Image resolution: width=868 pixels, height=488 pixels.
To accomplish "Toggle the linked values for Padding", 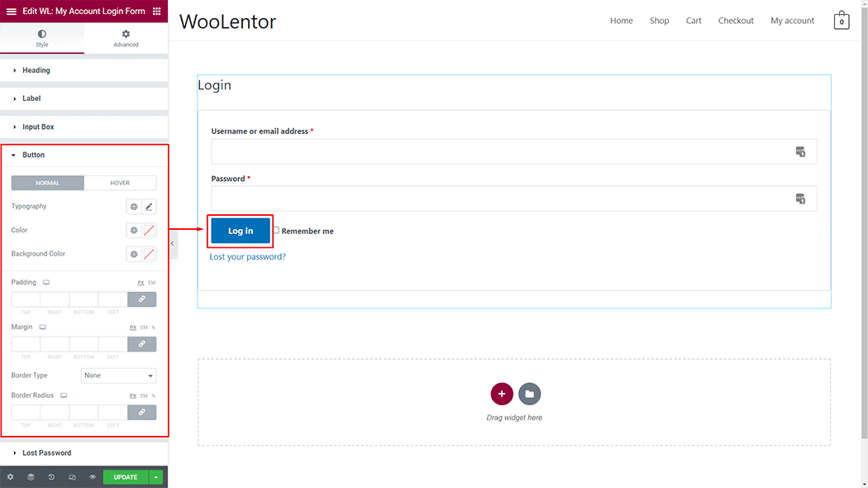I will pos(142,299).
